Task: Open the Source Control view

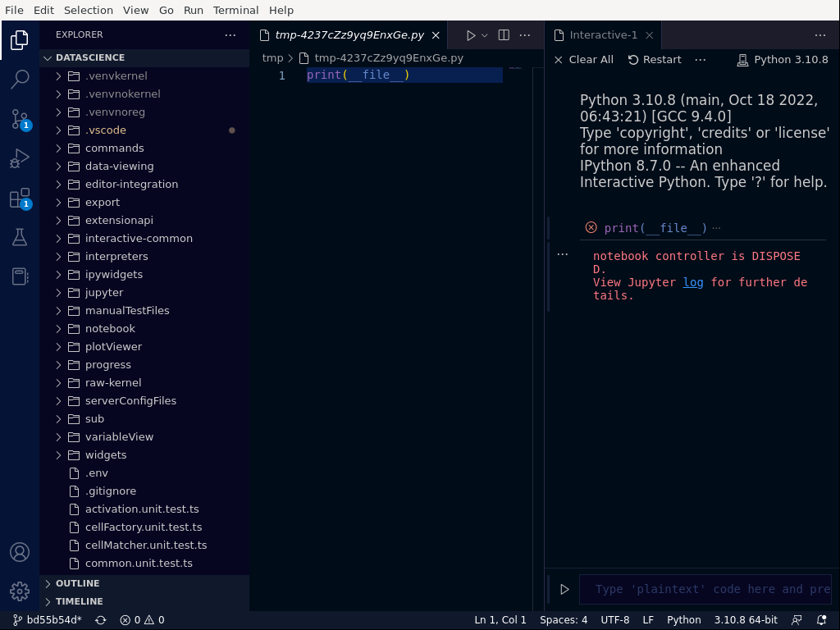Action: click(x=20, y=119)
